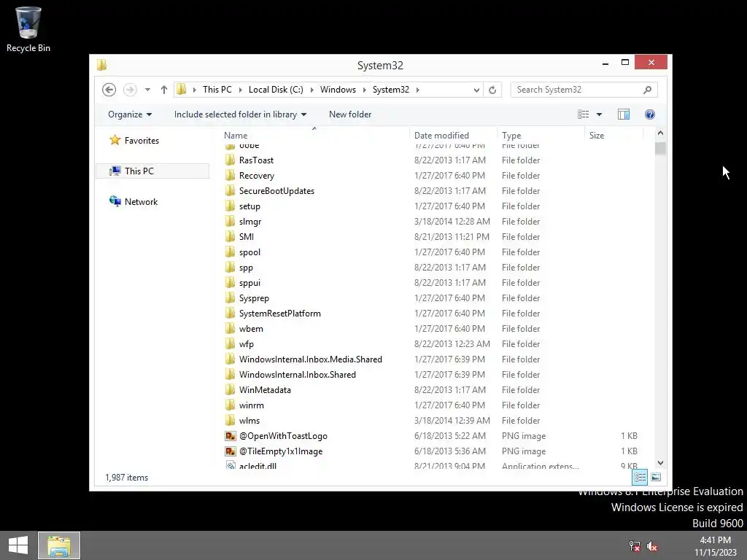Select the sppui folder icon

230,282
